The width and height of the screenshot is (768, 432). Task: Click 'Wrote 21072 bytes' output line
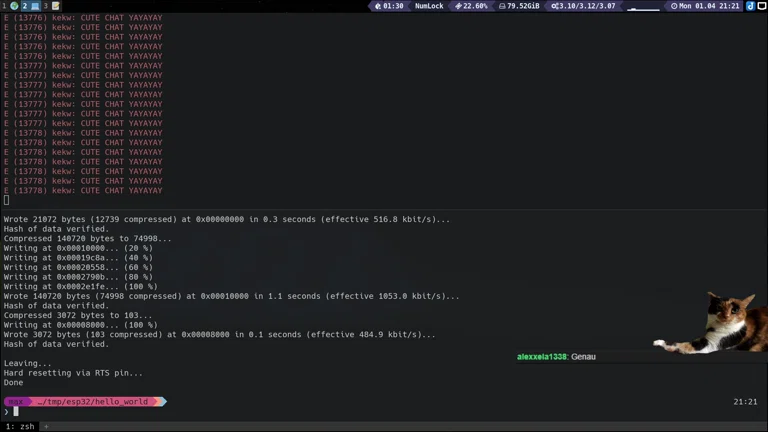[226, 219]
